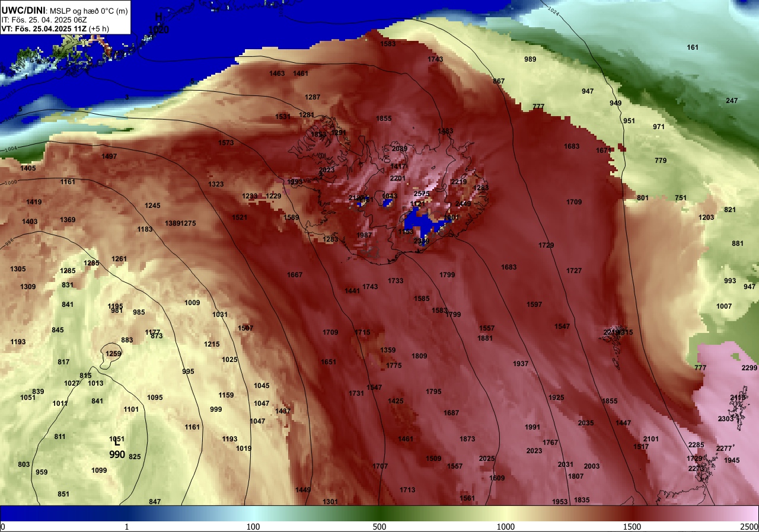Click the height value 1425

pos(396,401)
